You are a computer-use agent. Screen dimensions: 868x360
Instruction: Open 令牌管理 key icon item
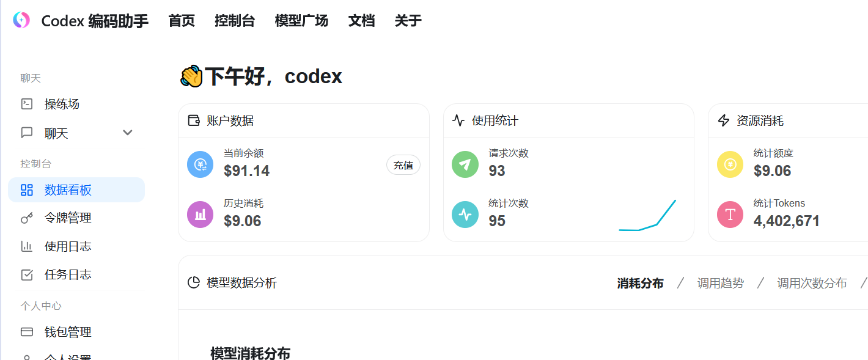pyautogui.click(x=68, y=218)
